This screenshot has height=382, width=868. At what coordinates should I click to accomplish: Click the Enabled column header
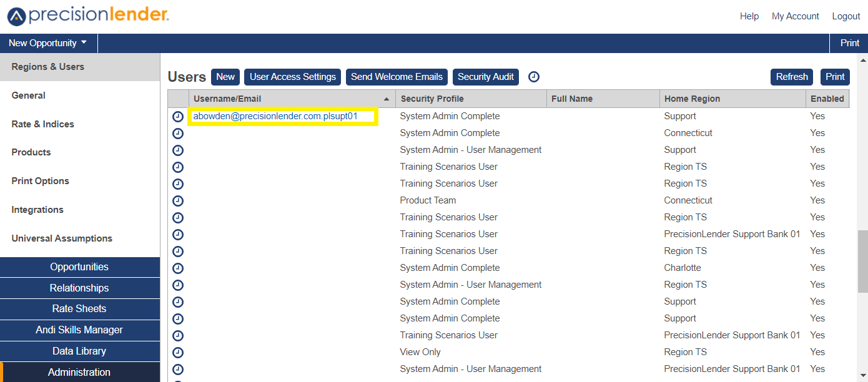tap(827, 99)
